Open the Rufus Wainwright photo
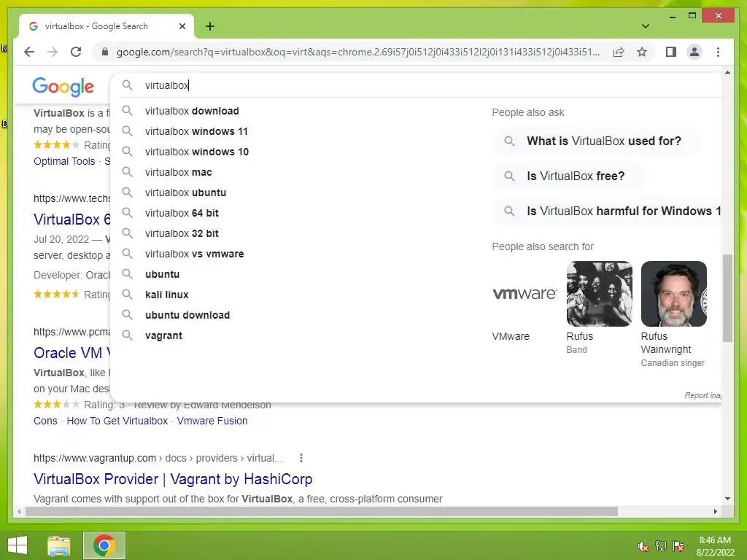 coord(673,294)
